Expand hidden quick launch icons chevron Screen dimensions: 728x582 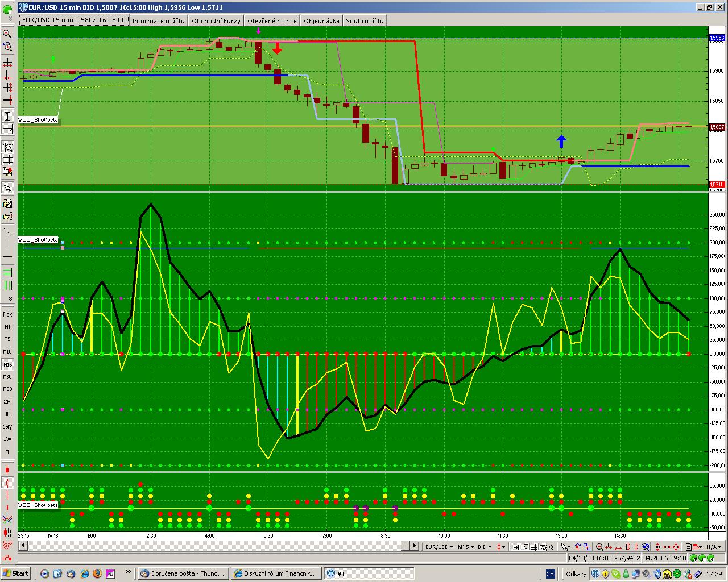[x=129, y=572]
